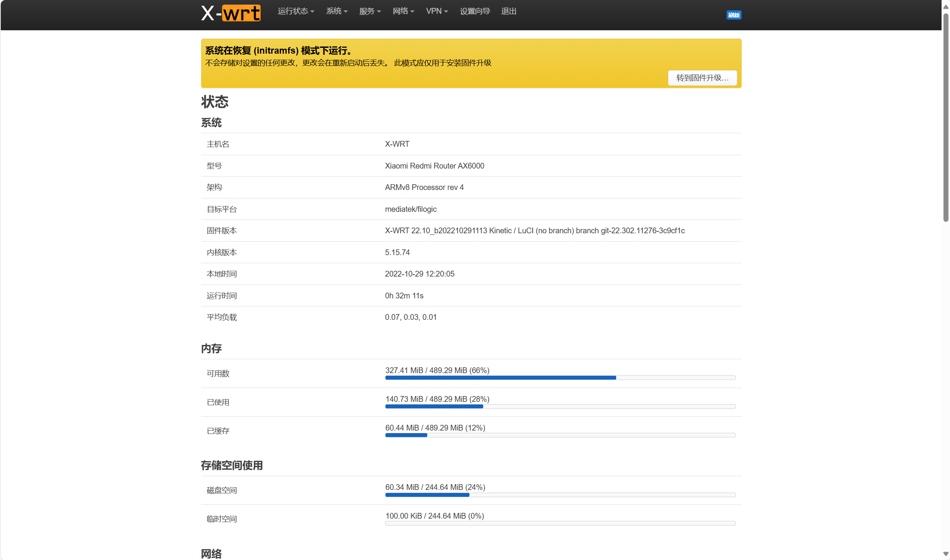Click the 已缓存 memory progress bar
950x560 pixels.
pyautogui.click(x=560, y=435)
